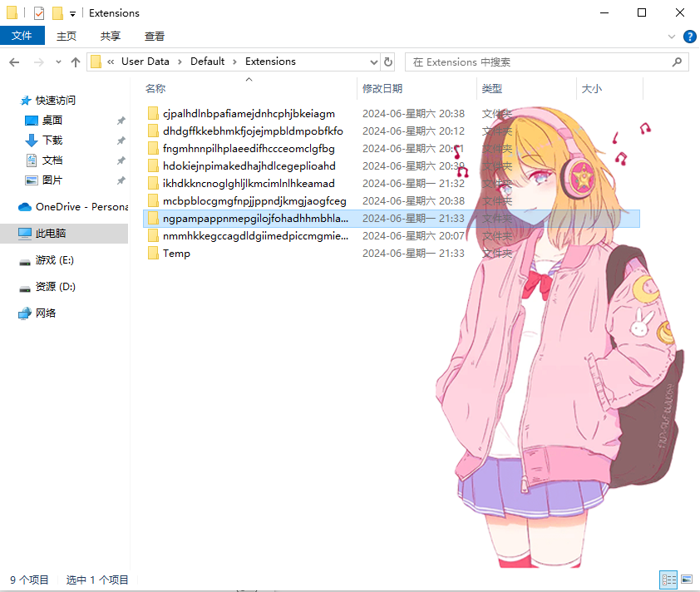Click the Default breadcrumb
The width and height of the screenshot is (700, 592).
[x=207, y=62]
